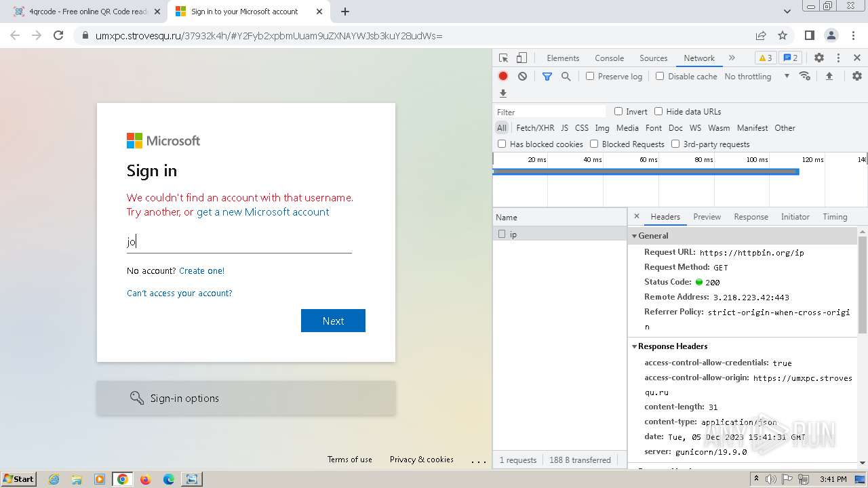
Task: Share this page from the address bar
Action: 761,35
